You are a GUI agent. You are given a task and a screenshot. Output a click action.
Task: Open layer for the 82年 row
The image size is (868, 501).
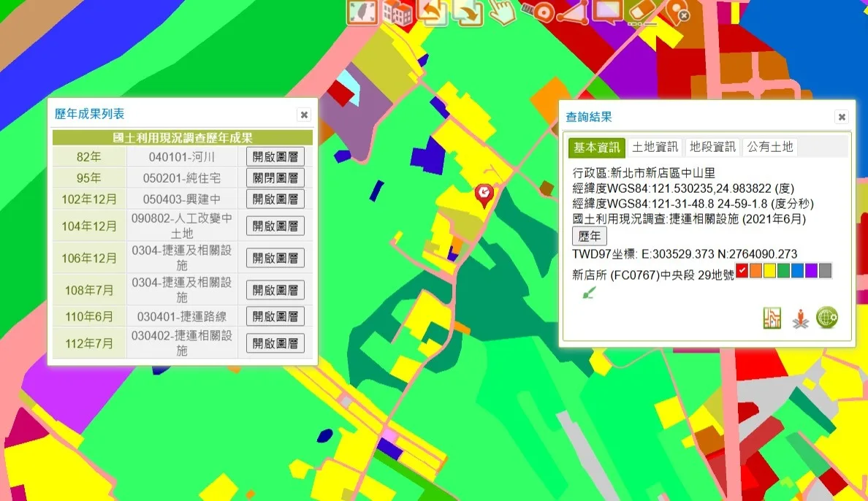[275, 157]
